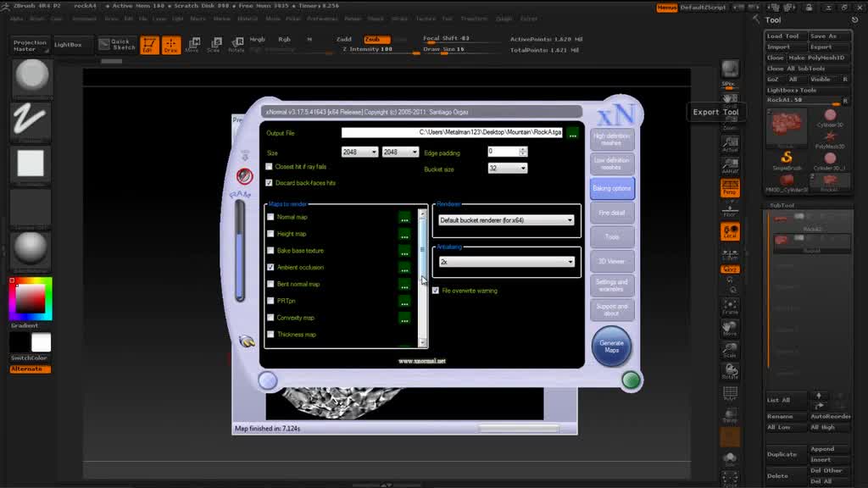Click the Actual size icon

[x=730, y=145]
